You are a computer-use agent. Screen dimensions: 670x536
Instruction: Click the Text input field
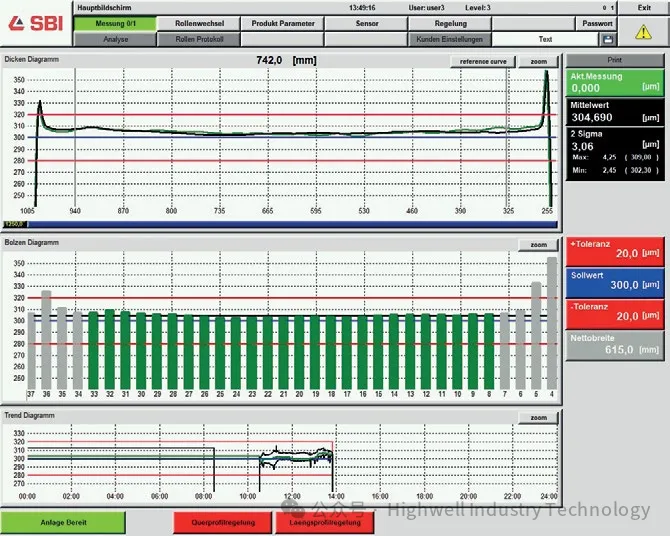pyautogui.click(x=547, y=39)
